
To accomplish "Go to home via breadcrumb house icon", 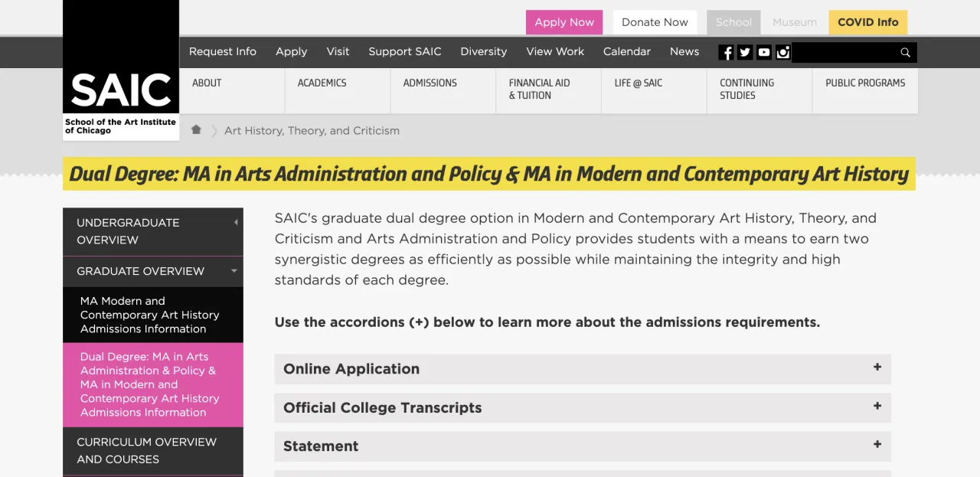I will click(x=196, y=130).
